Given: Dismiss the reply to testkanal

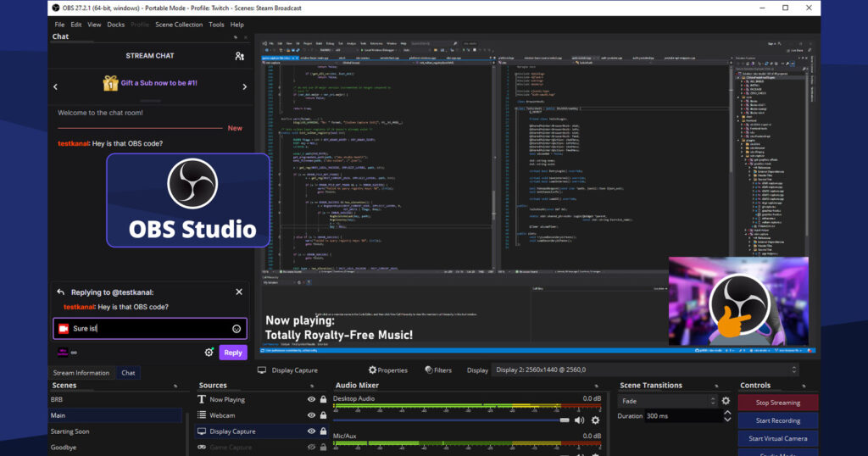Looking at the screenshot, I should (239, 292).
